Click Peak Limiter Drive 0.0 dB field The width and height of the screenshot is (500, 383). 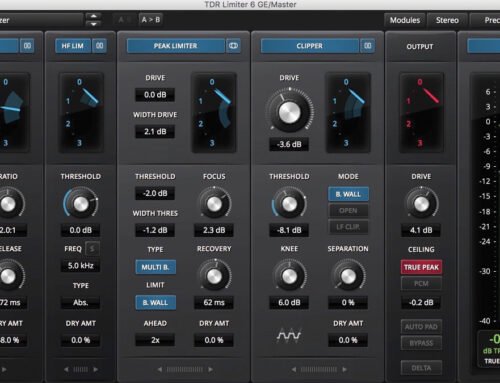coord(155,95)
